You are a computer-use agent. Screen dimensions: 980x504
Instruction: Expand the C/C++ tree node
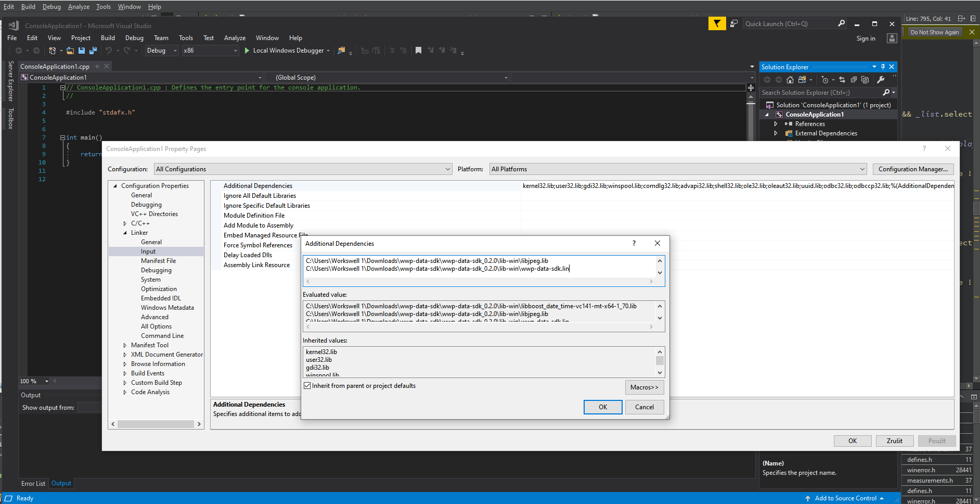click(125, 223)
